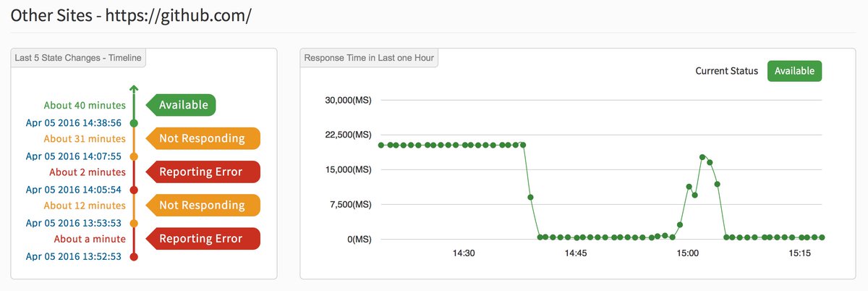Click the About 12 minutes duration text
The height and width of the screenshot is (291, 868).
click(x=85, y=206)
